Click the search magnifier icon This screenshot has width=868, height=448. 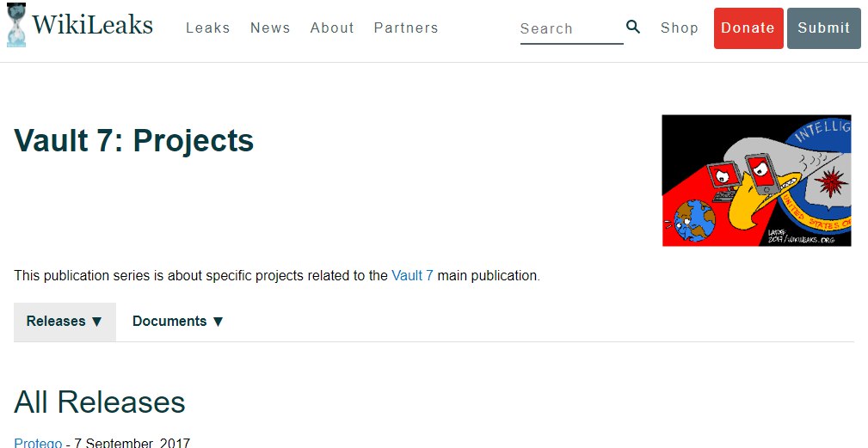coord(633,27)
